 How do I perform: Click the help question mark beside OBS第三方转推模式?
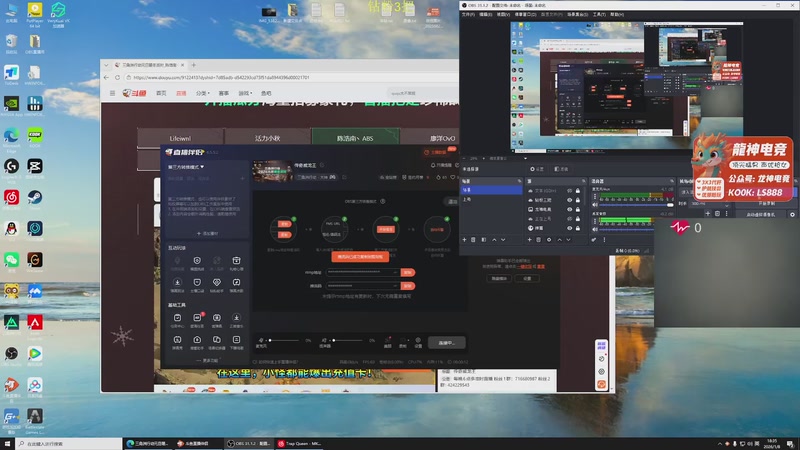(x=383, y=201)
